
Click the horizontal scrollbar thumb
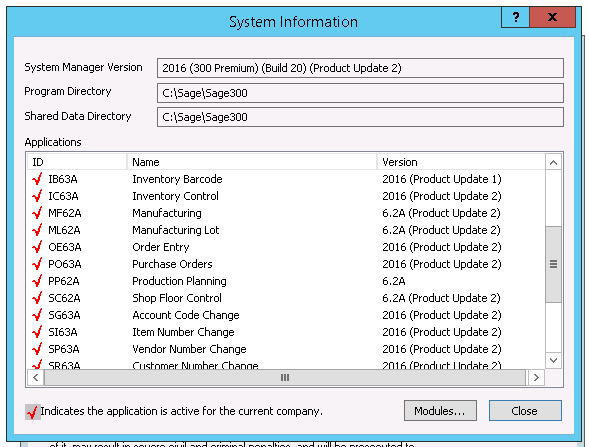[x=285, y=378]
